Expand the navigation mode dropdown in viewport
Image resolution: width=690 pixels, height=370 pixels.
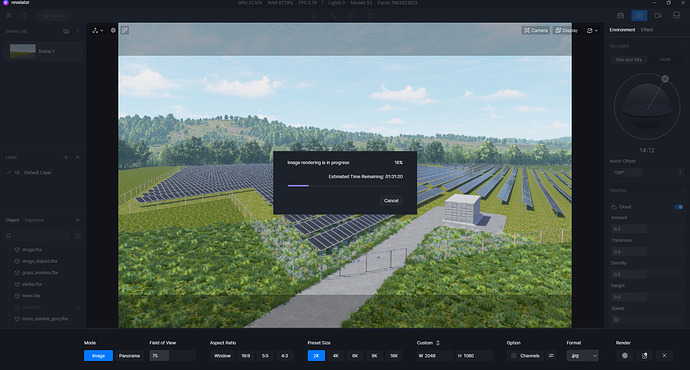[x=592, y=30]
